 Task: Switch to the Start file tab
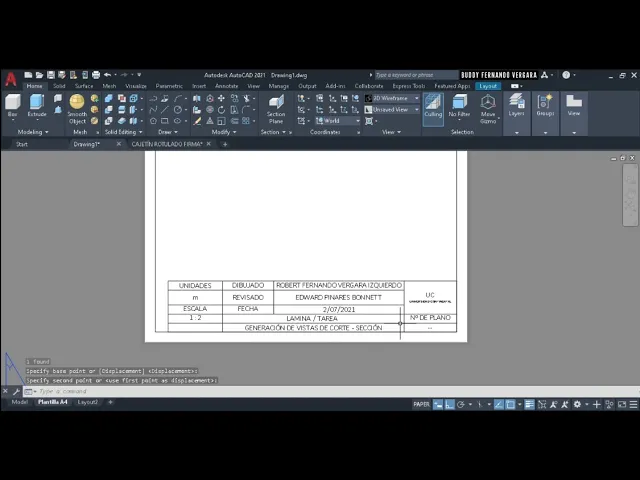(22, 144)
